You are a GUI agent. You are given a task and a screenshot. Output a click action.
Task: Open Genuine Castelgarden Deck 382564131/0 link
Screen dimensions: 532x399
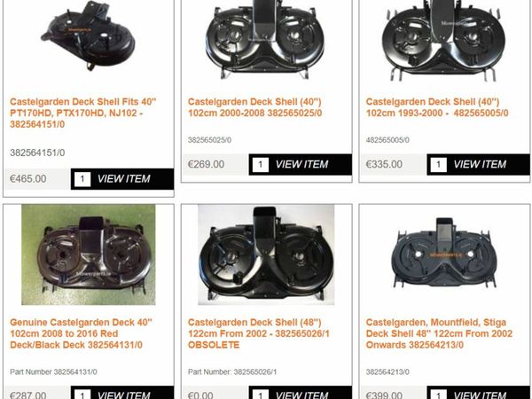point(81,333)
